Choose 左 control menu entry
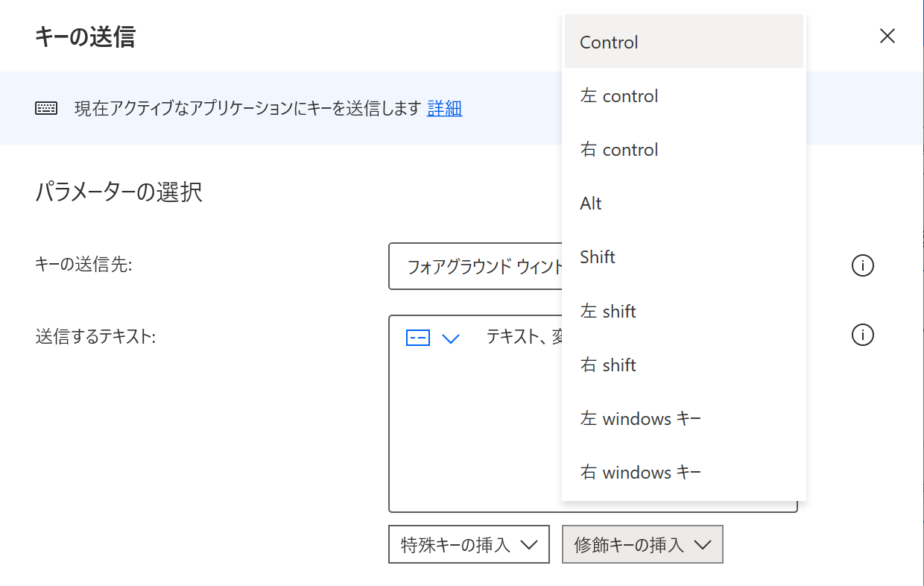The width and height of the screenshot is (924, 586). click(683, 96)
